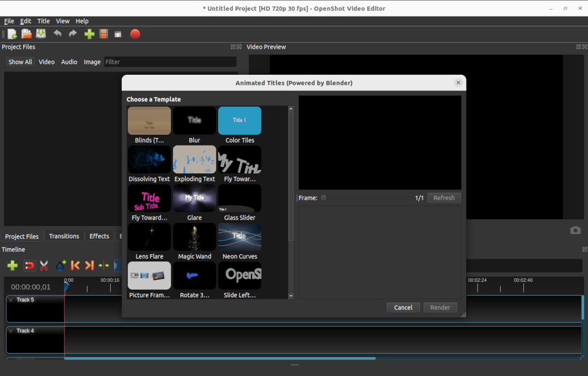Click the Refresh button for the title preview
The width and height of the screenshot is (588, 376).
(x=444, y=198)
